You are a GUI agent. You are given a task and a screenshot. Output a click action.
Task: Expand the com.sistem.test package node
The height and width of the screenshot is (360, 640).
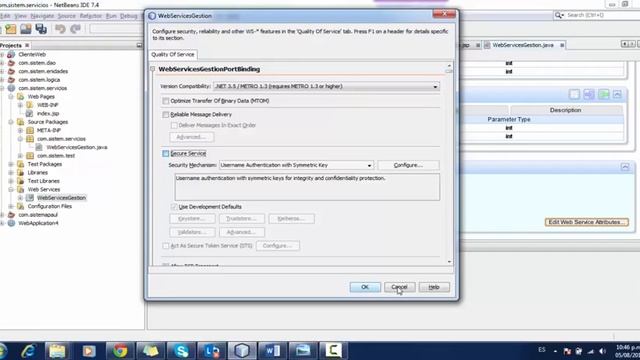pos(20,156)
